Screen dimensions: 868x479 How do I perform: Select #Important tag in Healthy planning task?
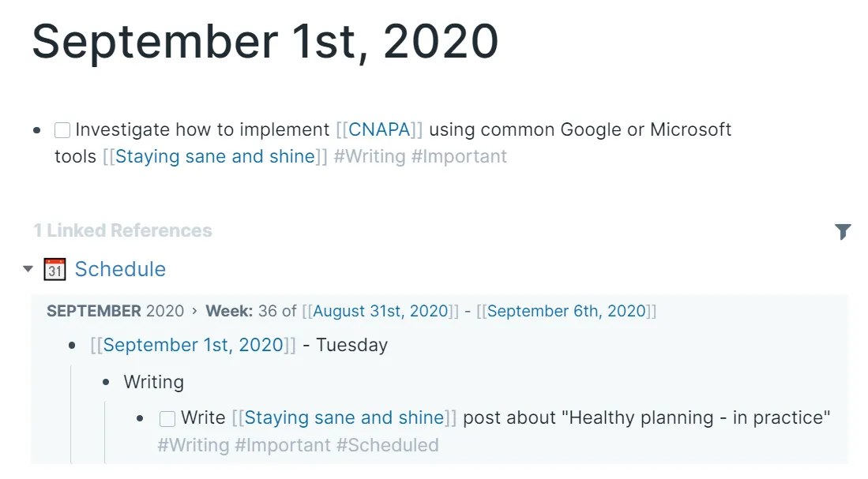(282, 445)
